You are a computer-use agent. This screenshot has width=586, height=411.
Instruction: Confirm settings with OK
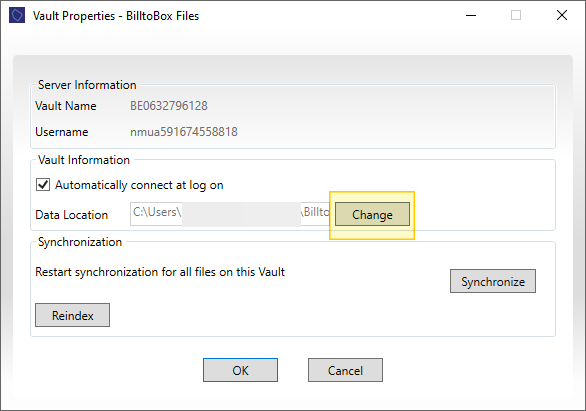coord(240,370)
